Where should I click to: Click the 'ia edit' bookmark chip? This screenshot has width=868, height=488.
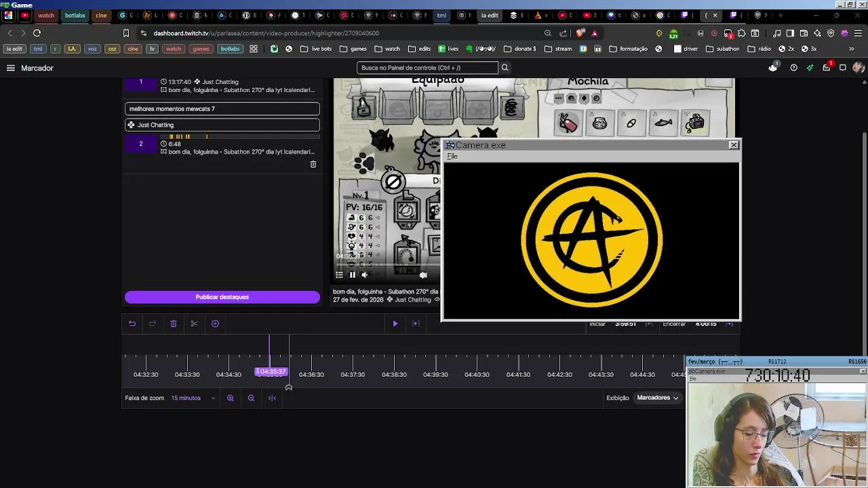14,49
